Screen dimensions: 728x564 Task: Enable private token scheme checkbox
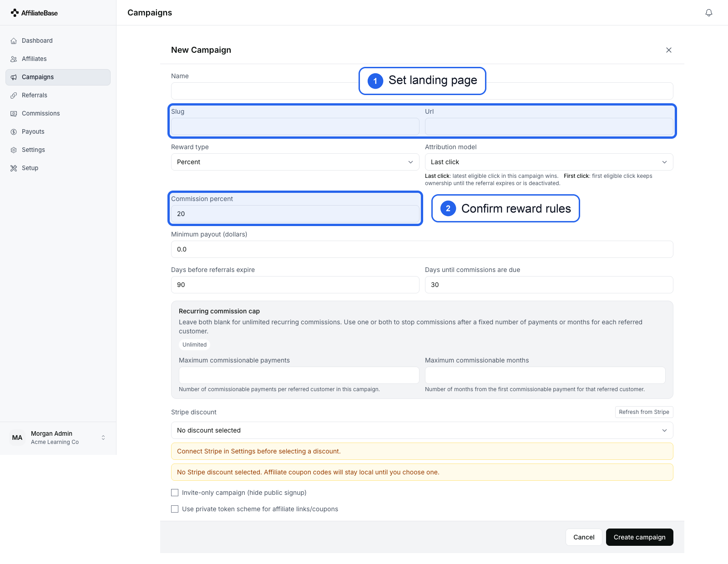pos(175,509)
